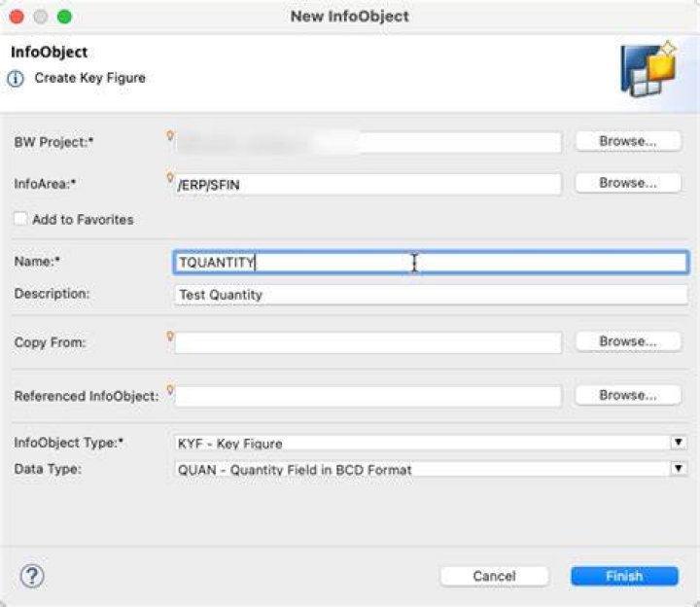Image resolution: width=700 pixels, height=607 pixels.
Task: Browse for a Copy From object
Action: [x=628, y=341]
